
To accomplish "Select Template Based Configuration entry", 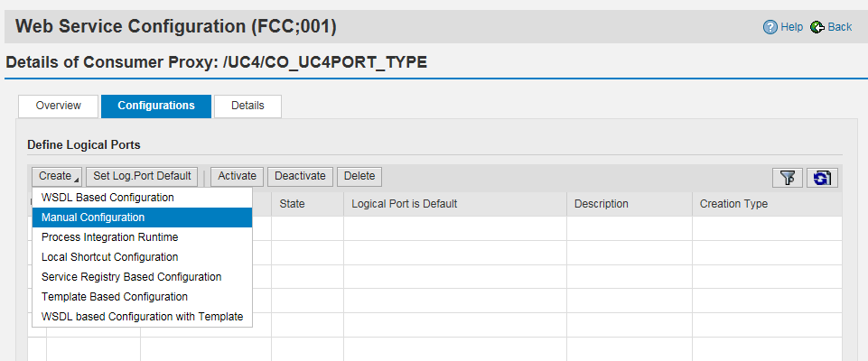I will pos(115,297).
